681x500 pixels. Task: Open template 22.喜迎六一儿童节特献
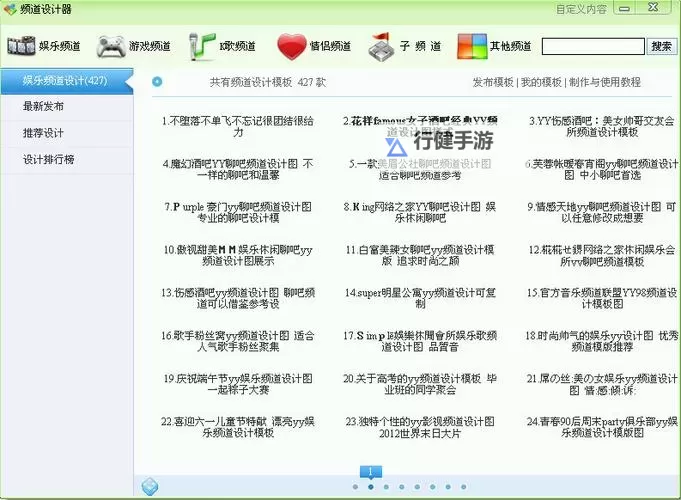tap(238, 427)
